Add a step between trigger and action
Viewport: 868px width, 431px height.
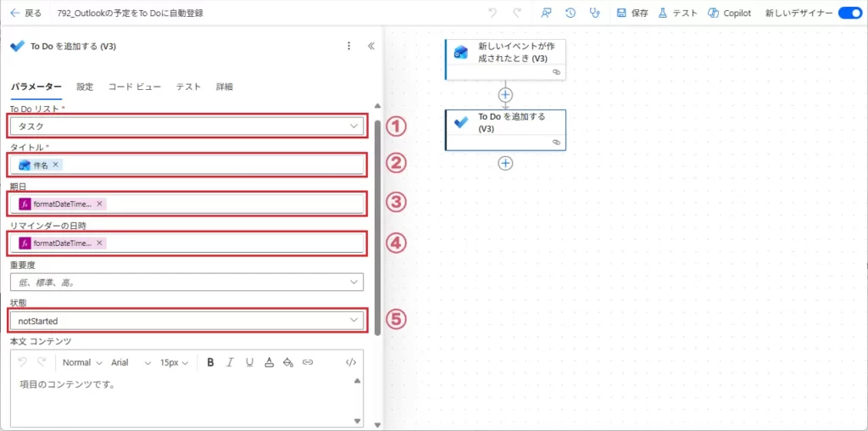(x=505, y=94)
